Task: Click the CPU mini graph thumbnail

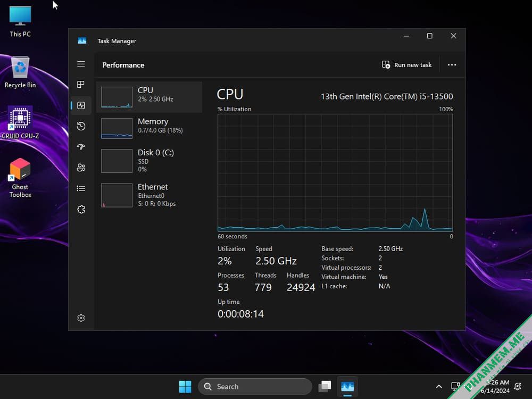Action: coord(117,97)
